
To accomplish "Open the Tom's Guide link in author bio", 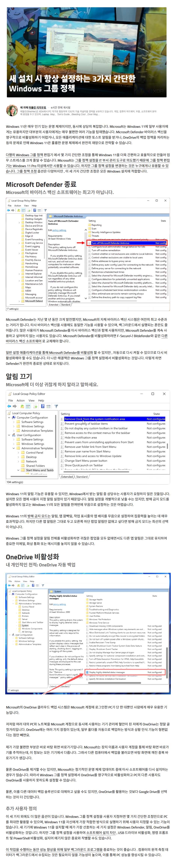I will (63, 114).
